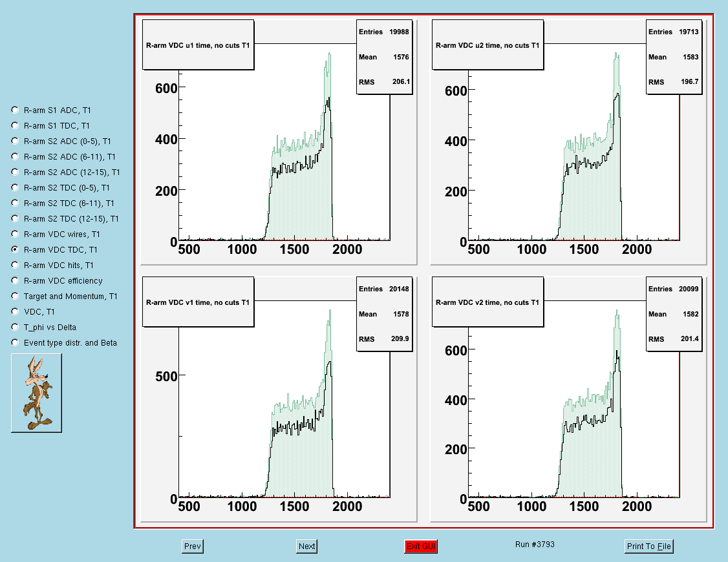Choose Event type distr. and Beta
Screen dimensions: 728x562
(15, 342)
